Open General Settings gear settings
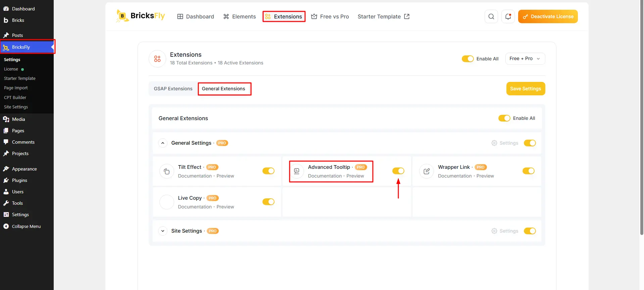The height and width of the screenshot is (290, 644). [x=505, y=143]
